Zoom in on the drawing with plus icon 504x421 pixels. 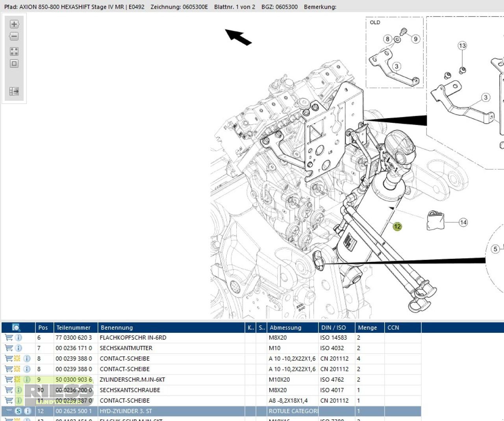14,24
